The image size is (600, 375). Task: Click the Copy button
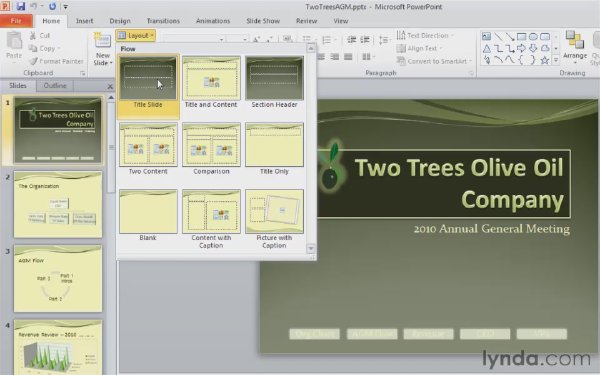44,48
